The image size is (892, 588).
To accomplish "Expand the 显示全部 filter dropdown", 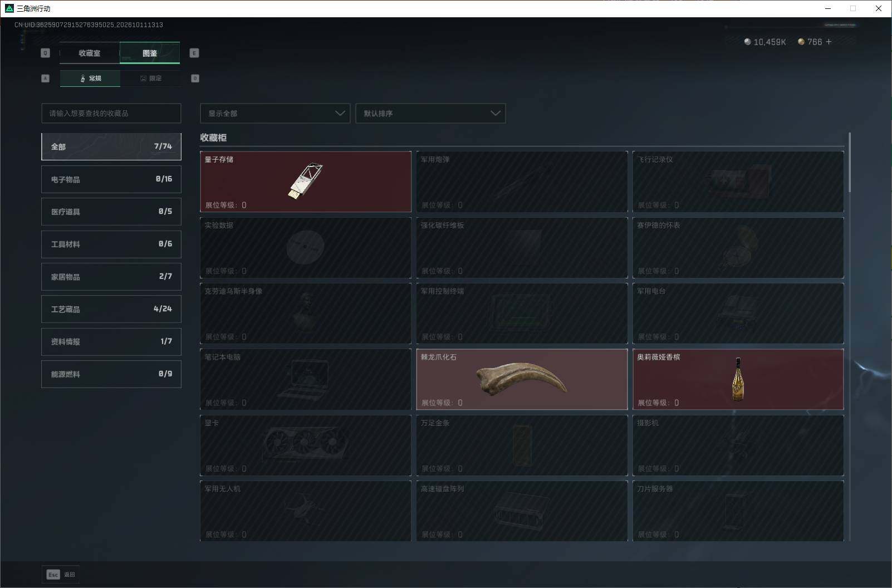I will (x=275, y=113).
